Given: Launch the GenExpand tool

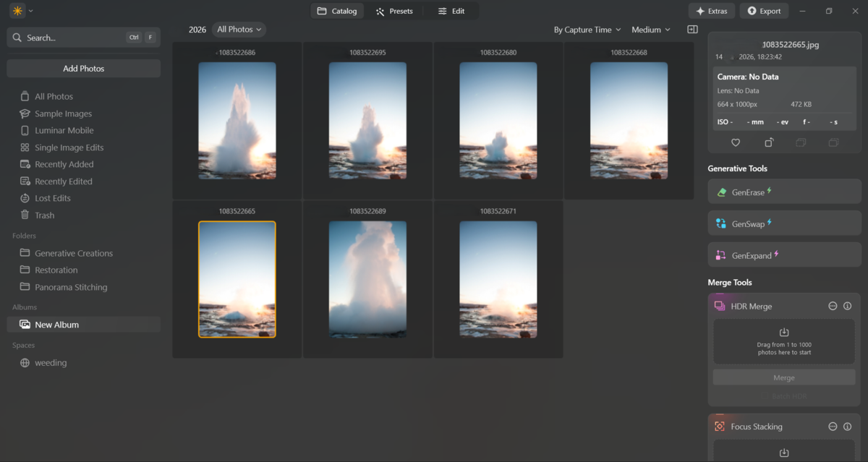Looking at the screenshot, I should click(x=783, y=254).
